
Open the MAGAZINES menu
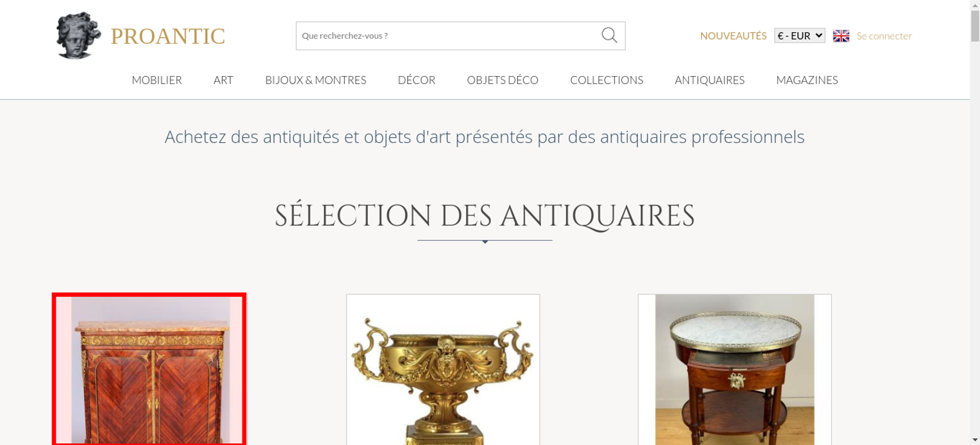click(x=807, y=80)
